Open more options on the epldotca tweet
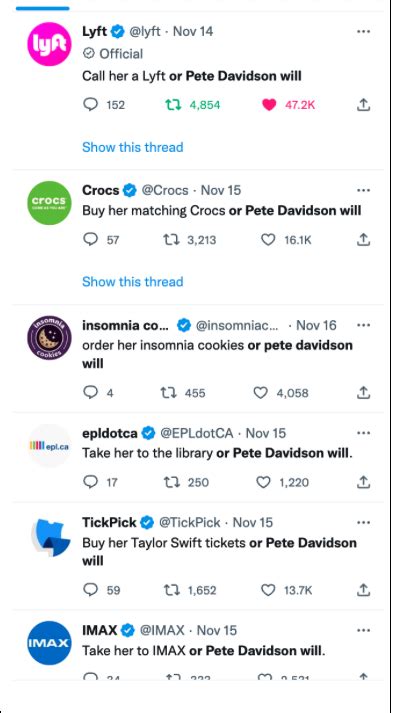The image size is (393, 713). point(363,433)
